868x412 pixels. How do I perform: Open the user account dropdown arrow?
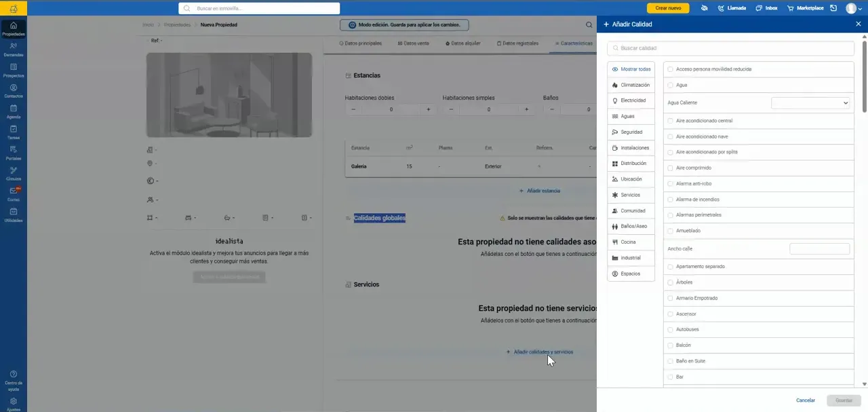861,9
